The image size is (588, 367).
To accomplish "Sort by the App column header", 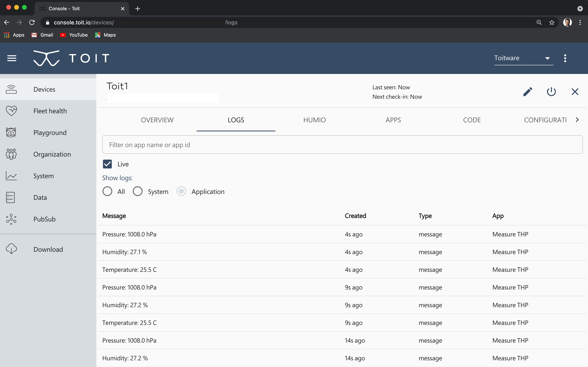I will 498,216.
